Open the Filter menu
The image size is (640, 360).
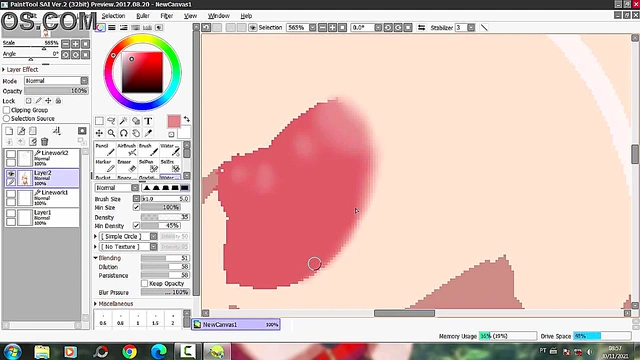167,16
